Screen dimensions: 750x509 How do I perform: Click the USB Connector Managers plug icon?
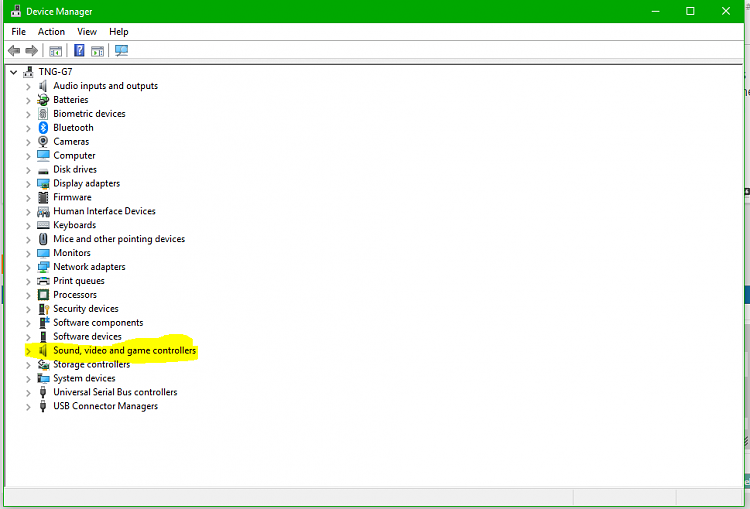pyautogui.click(x=43, y=406)
